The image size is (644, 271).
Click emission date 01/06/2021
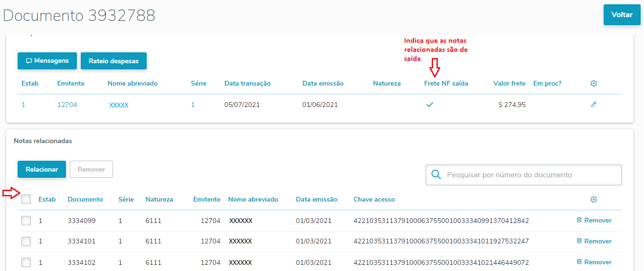[x=320, y=105]
